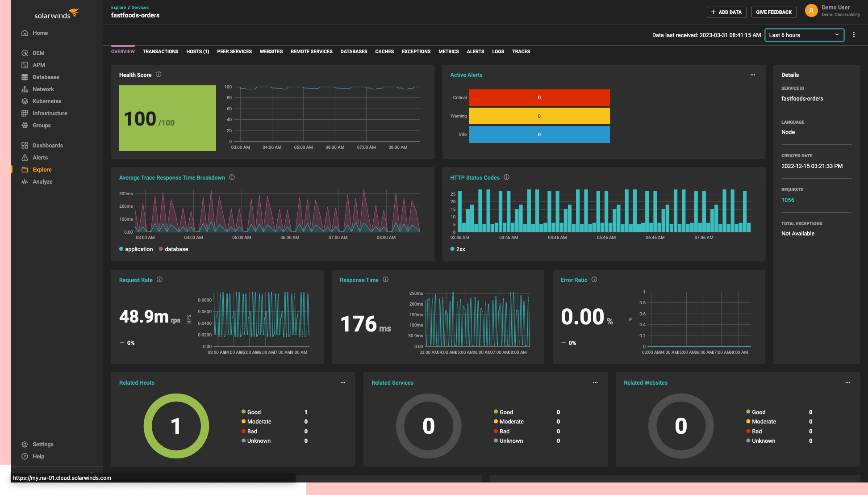This screenshot has height=495, width=868.
Task: Click the blue Info alerts bar
Action: click(x=539, y=134)
